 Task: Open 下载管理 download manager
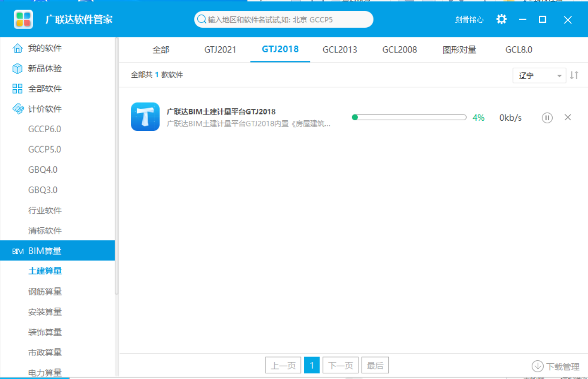pos(556,366)
